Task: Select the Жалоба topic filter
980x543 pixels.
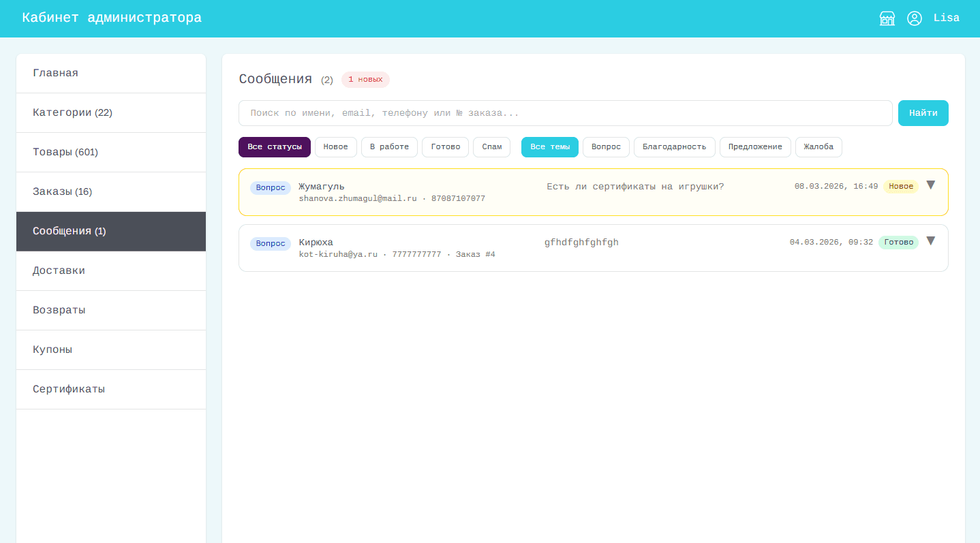Action: tap(818, 147)
